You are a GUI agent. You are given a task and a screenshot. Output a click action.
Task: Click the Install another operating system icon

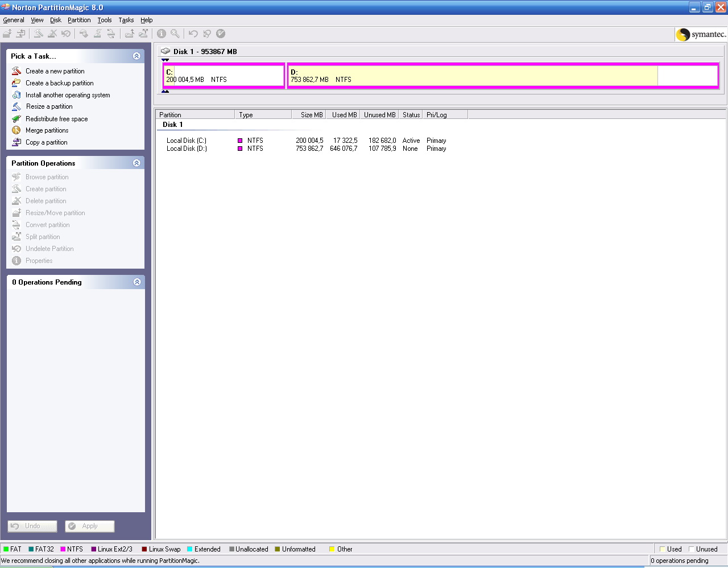[16, 95]
